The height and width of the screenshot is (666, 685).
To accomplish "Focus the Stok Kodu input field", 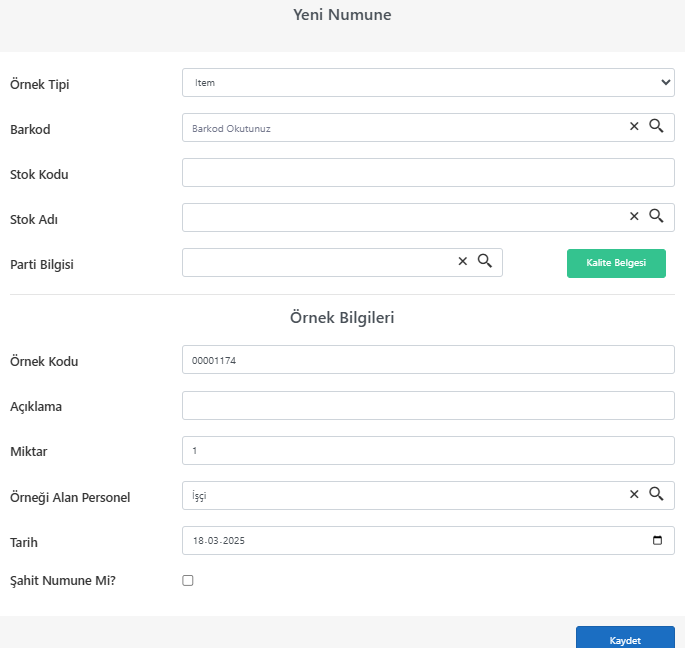I will tap(428, 173).
